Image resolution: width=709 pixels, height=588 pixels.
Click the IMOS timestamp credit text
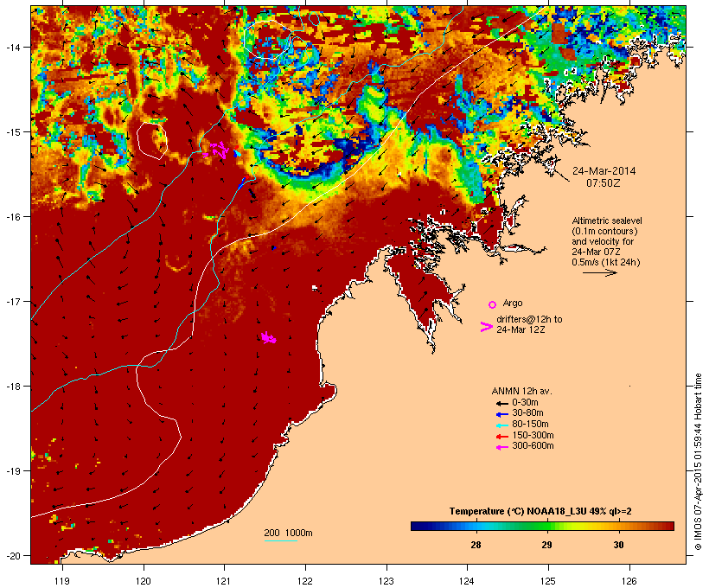pos(698,462)
